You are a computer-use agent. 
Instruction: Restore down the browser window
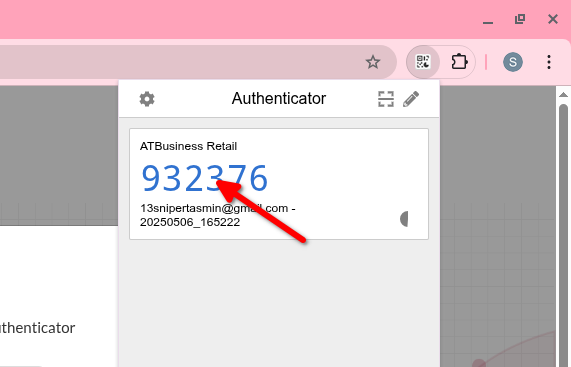point(520,19)
